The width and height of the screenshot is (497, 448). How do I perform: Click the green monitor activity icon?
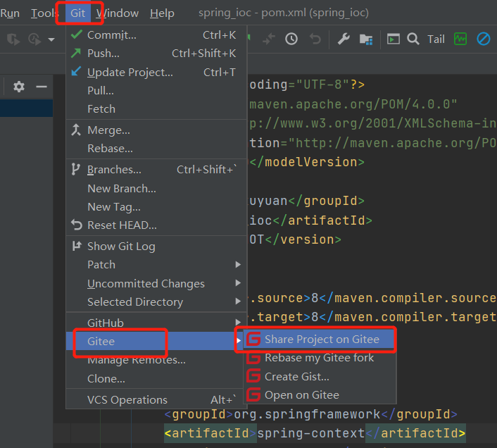pyautogui.click(x=460, y=39)
